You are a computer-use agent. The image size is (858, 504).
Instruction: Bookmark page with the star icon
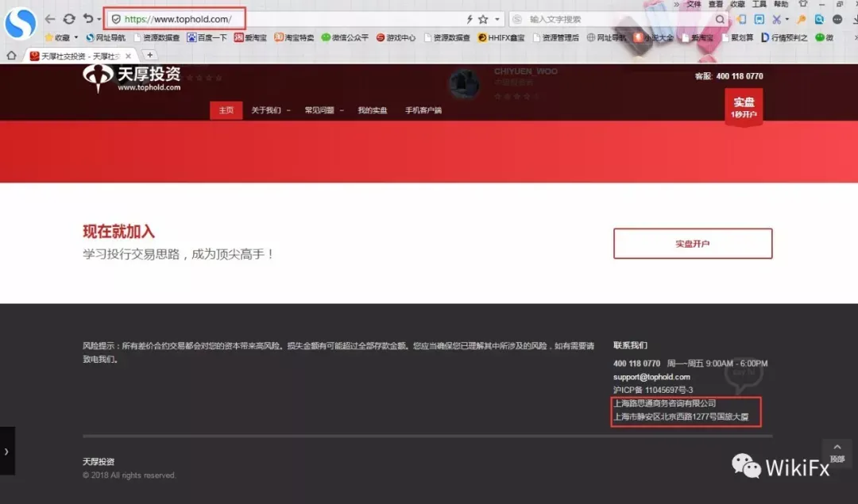(483, 19)
